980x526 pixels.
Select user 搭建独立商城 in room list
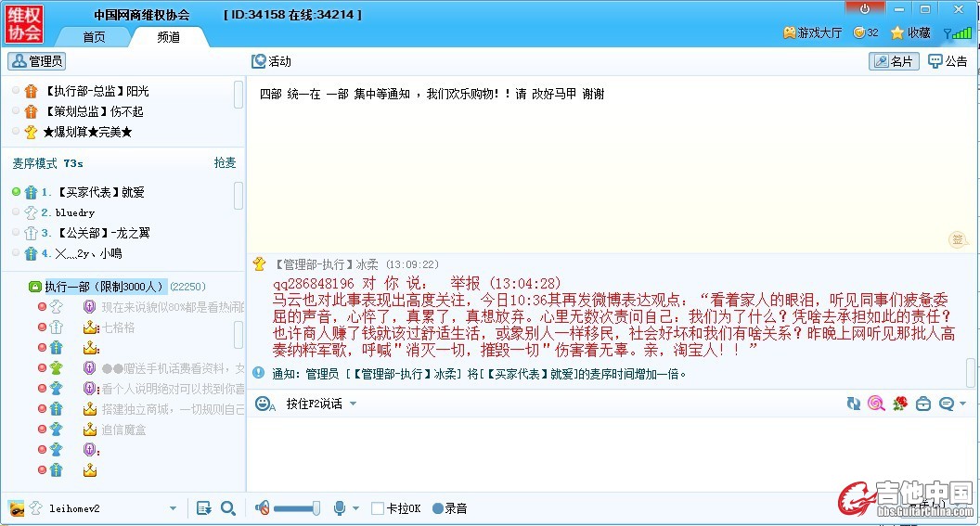(173, 409)
